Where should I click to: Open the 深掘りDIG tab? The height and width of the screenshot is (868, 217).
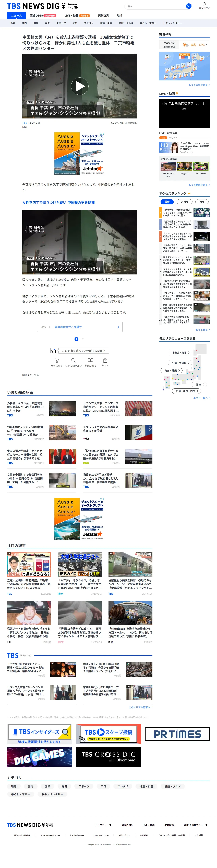click(x=43, y=16)
